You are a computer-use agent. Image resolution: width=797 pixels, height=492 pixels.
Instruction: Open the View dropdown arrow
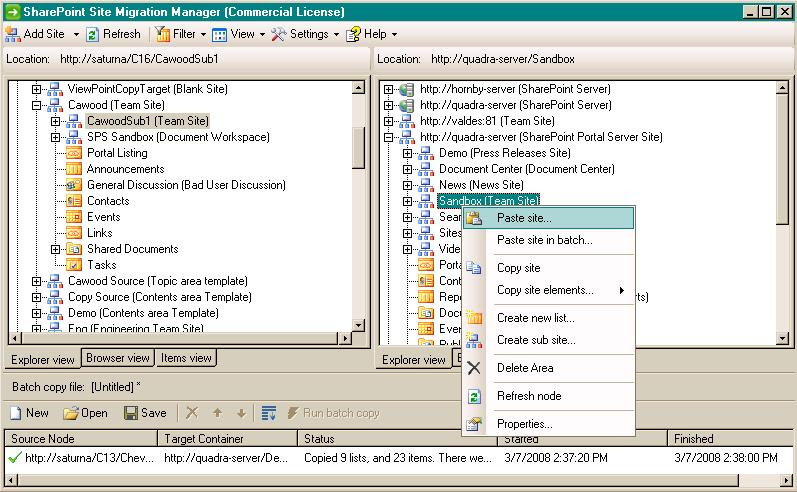(x=262, y=35)
